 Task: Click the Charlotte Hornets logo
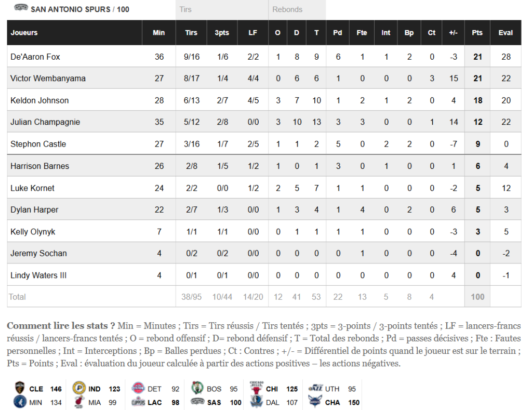315,402
